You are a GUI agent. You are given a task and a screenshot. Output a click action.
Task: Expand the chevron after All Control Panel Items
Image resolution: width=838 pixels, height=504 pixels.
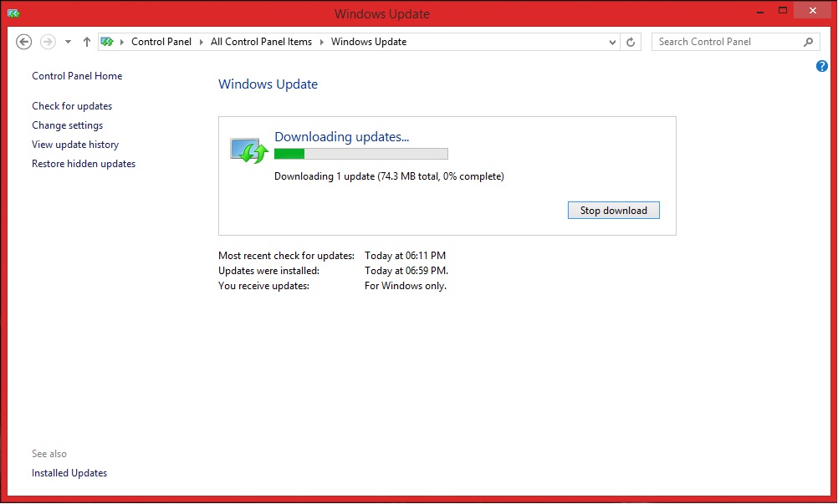(x=322, y=42)
